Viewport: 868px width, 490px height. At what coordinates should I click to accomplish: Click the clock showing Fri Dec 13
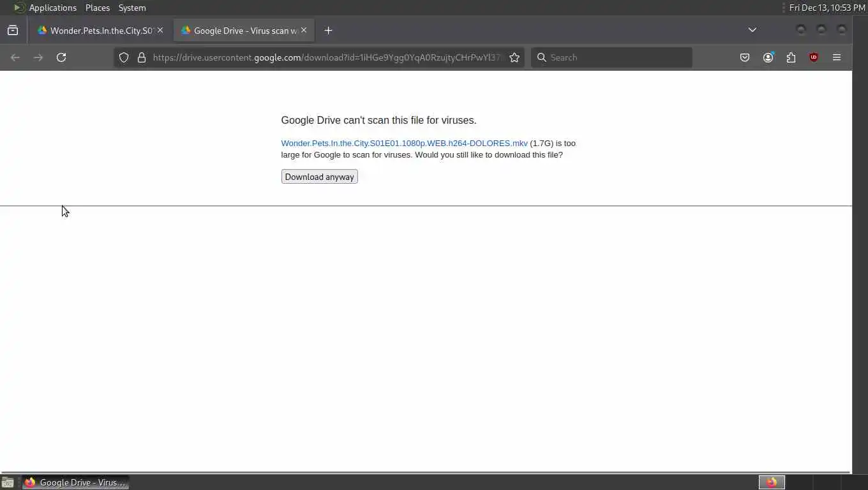[x=827, y=8]
